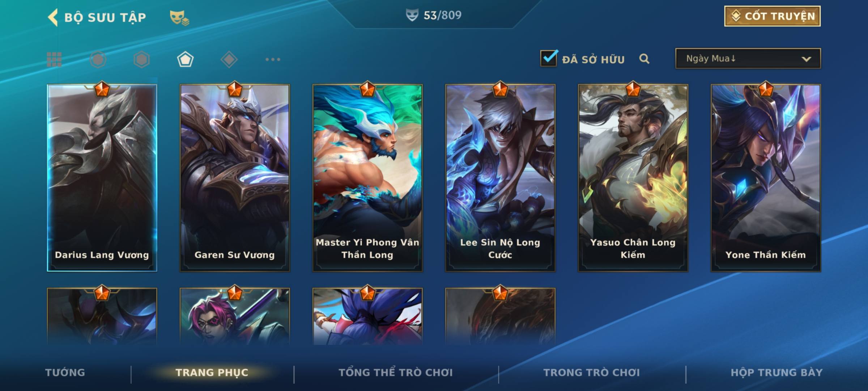Uncheck the Đã Sở Hữu owned checkbox
This screenshot has height=391, width=868.
pos(549,58)
